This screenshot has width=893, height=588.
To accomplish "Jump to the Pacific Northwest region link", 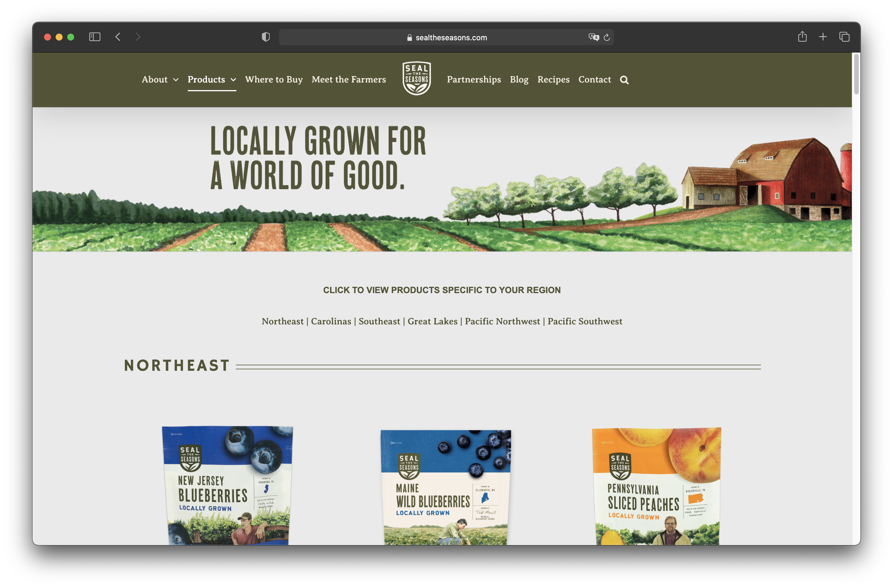I will 502,322.
